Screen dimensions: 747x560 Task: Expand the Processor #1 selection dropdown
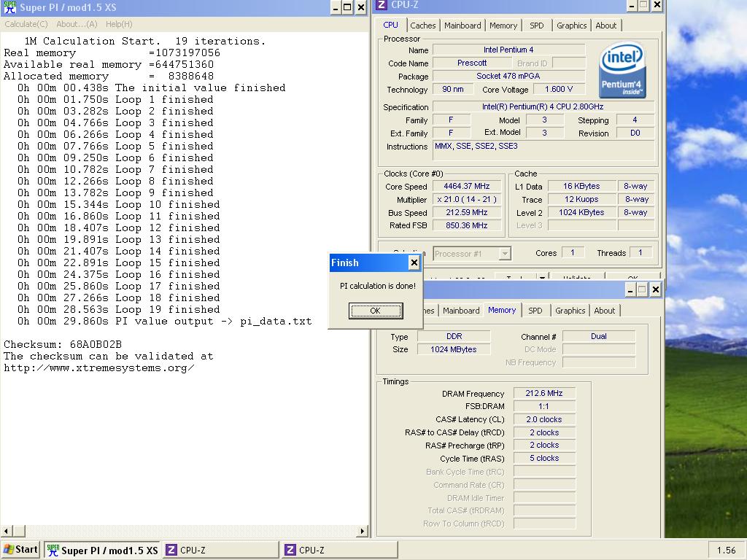pos(505,254)
